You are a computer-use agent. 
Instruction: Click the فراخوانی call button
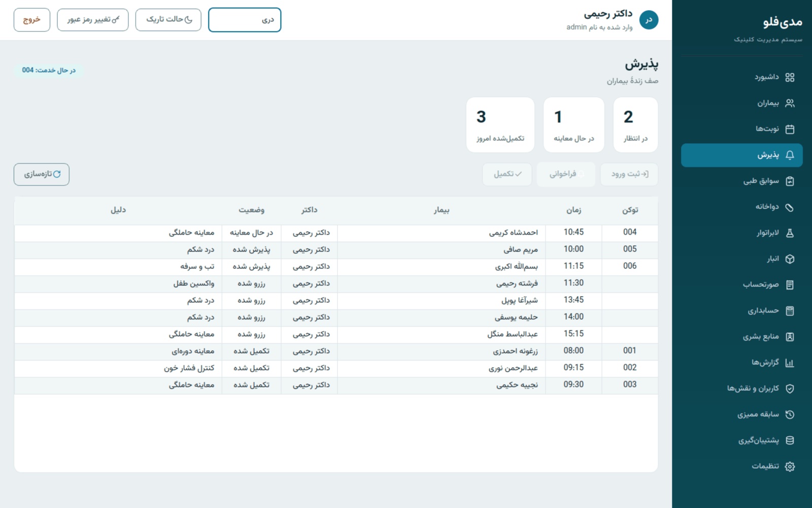pyautogui.click(x=566, y=174)
